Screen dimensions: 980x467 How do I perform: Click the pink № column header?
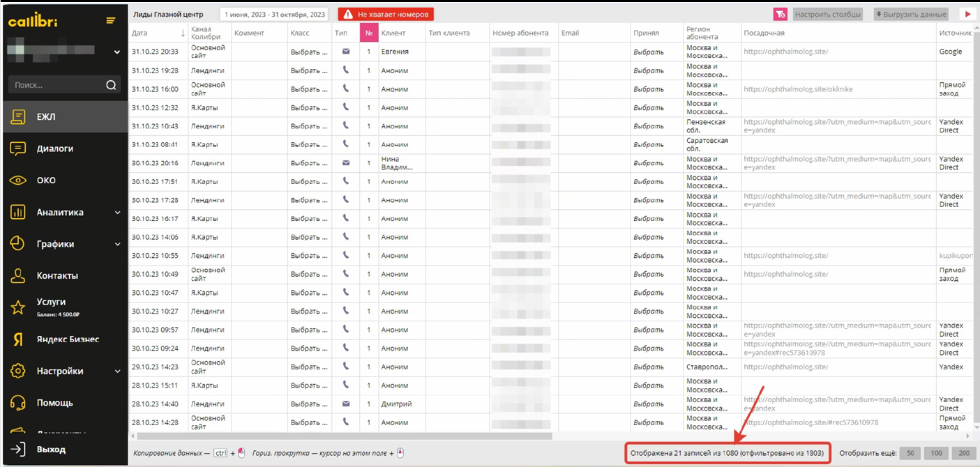369,33
